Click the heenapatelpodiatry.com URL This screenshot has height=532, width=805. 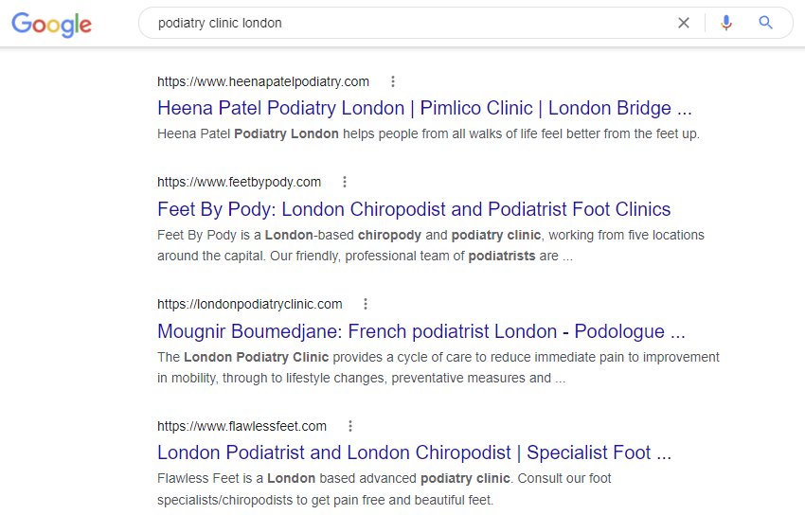tap(263, 81)
